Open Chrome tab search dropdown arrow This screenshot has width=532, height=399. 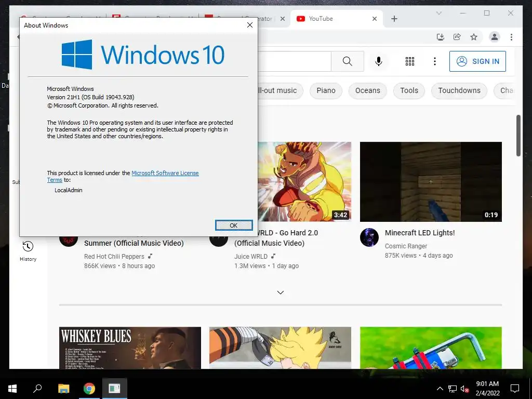point(438,13)
